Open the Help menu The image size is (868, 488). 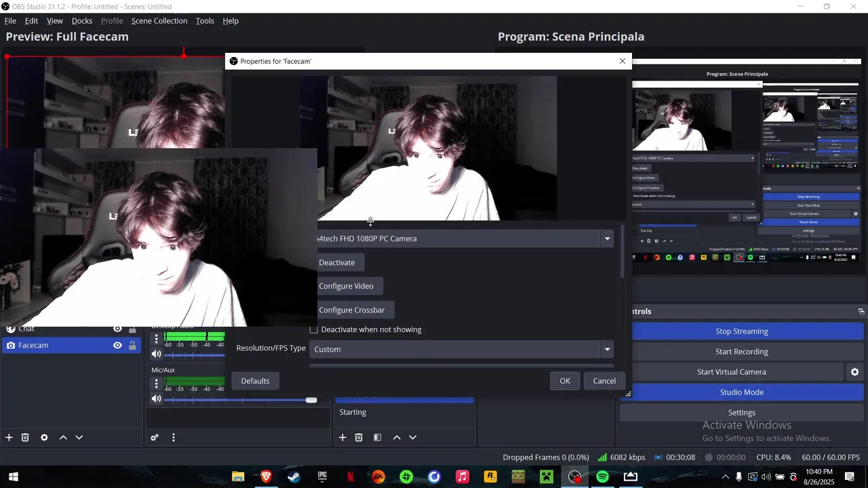(231, 21)
